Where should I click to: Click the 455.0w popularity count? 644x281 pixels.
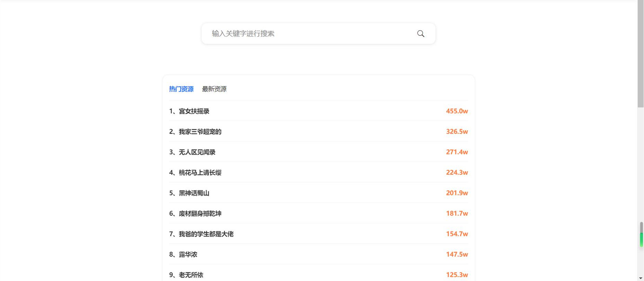[x=457, y=111]
